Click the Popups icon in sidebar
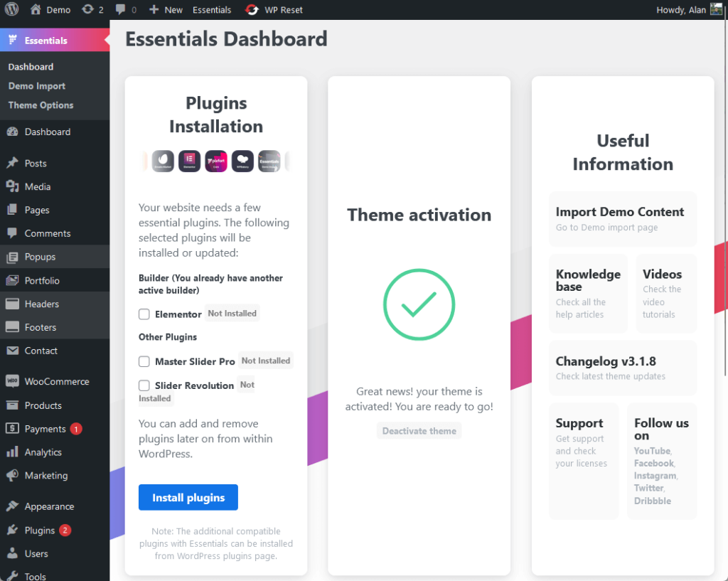The width and height of the screenshot is (728, 581). (13, 257)
